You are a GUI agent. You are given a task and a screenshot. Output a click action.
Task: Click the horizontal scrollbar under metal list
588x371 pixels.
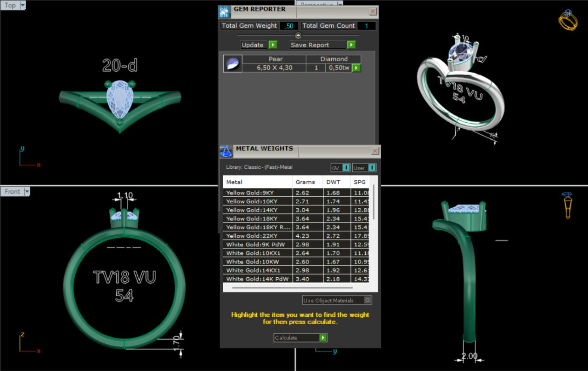click(292, 288)
